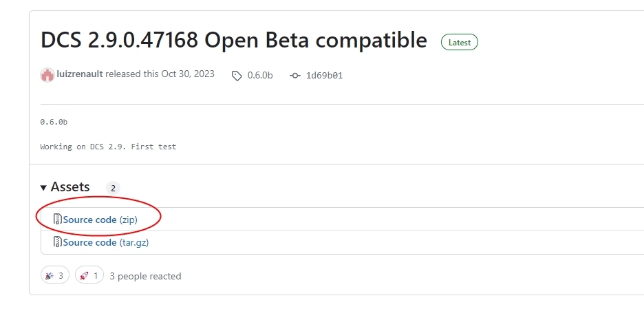React with the party popper emoji
The height and width of the screenshot is (320, 644).
[x=54, y=276]
